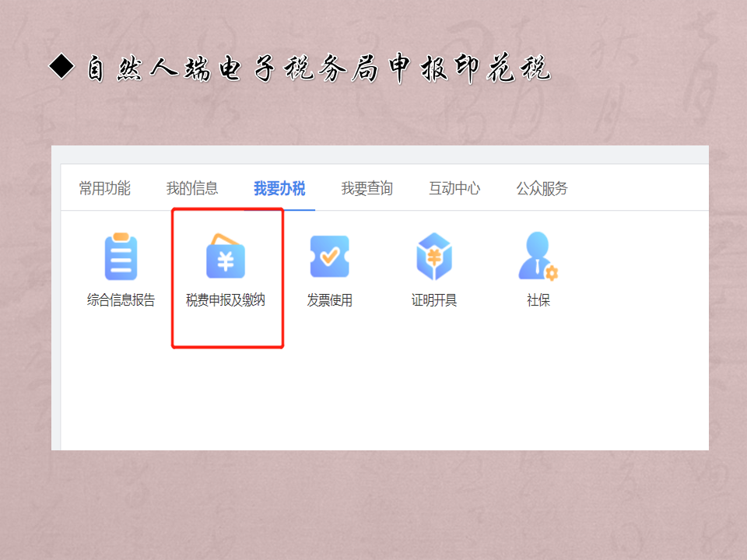Image resolution: width=747 pixels, height=560 pixels.
Task: Switch to the 常用功能 tab
Action: [x=105, y=188]
